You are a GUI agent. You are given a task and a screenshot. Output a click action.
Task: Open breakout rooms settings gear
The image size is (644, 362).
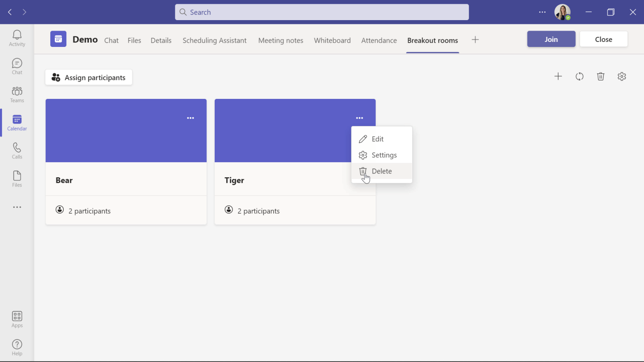coord(622,76)
